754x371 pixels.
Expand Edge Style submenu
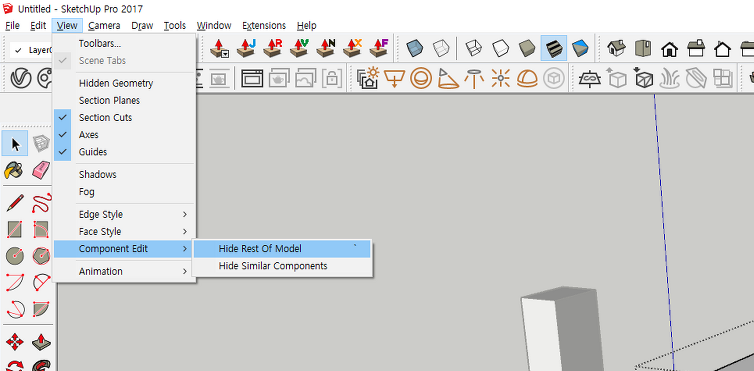tap(125, 214)
